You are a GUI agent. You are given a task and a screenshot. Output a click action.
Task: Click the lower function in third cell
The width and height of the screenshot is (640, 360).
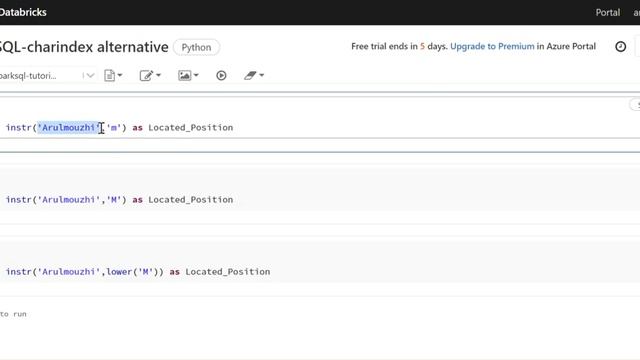pos(119,272)
